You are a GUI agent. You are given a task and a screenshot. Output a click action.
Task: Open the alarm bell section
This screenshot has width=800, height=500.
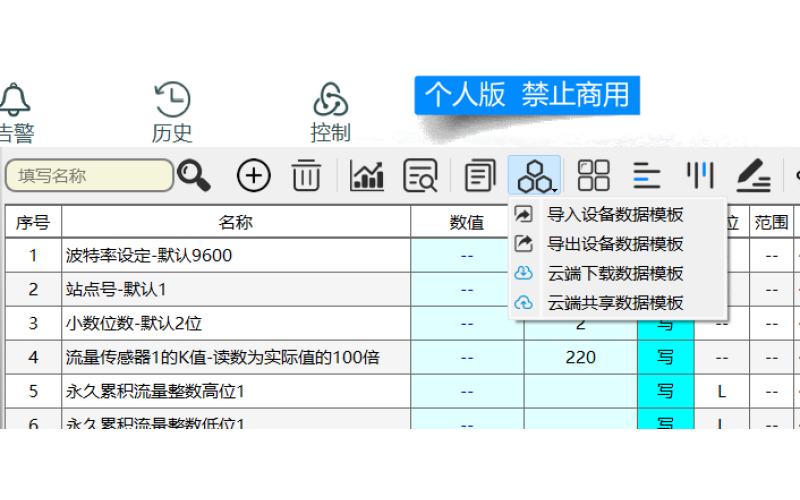[x=15, y=112]
